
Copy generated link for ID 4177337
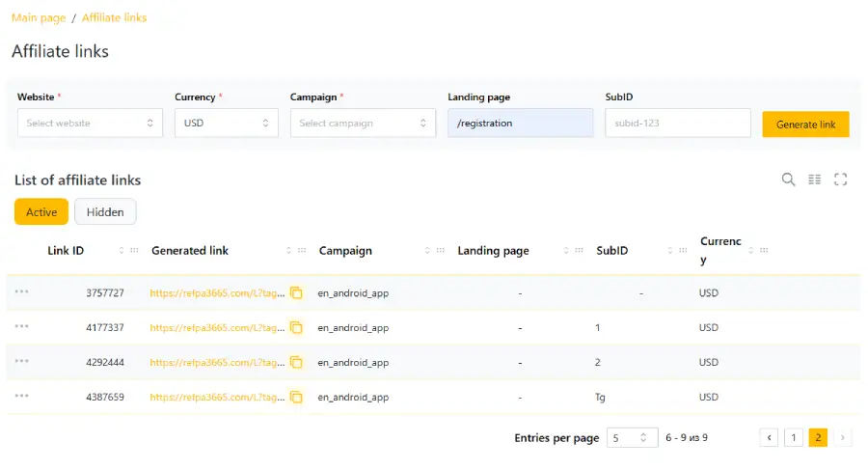point(297,327)
